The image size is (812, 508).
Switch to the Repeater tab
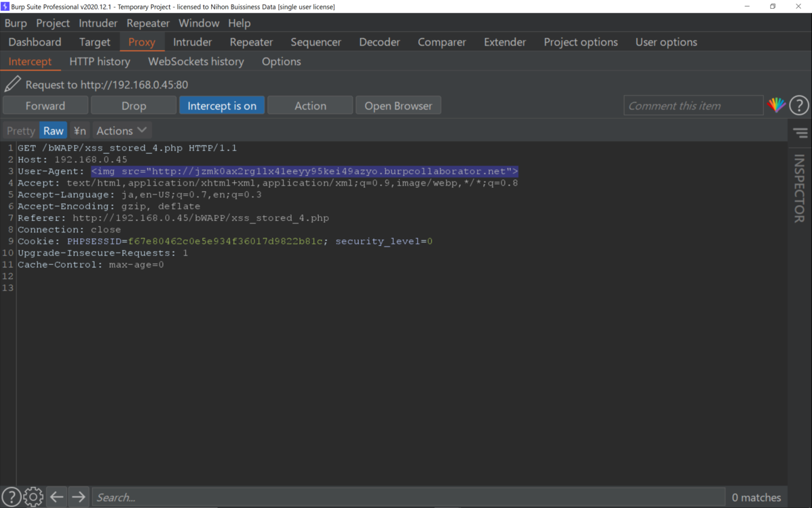point(251,42)
